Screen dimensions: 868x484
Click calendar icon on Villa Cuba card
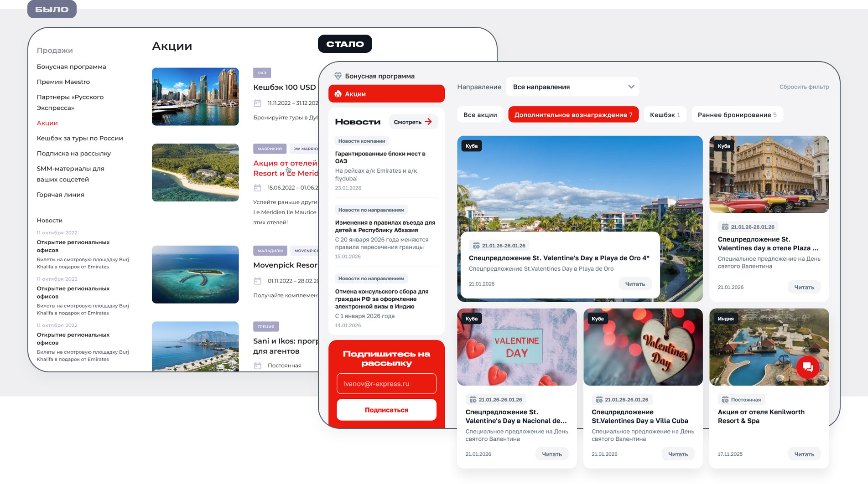[599, 400]
